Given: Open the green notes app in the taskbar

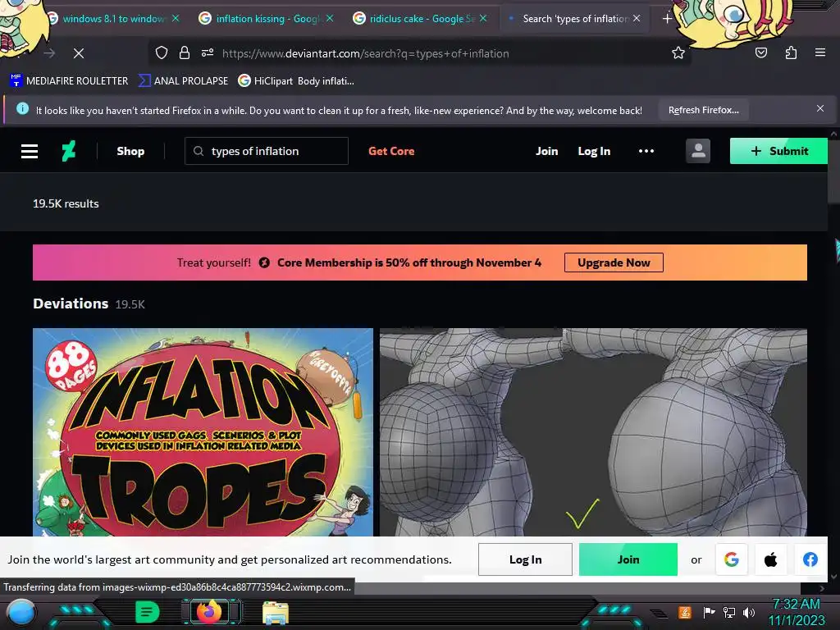Looking at the screenshot, I should 147,612.
